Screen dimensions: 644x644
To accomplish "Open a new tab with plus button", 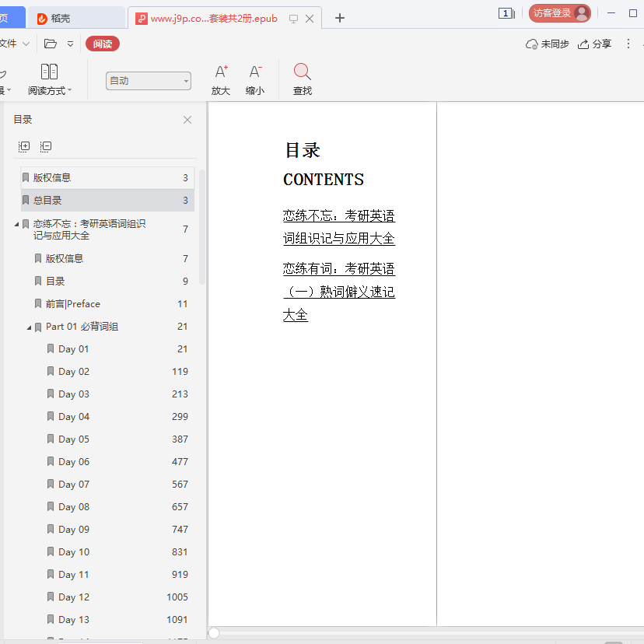I will pos(340,19).
